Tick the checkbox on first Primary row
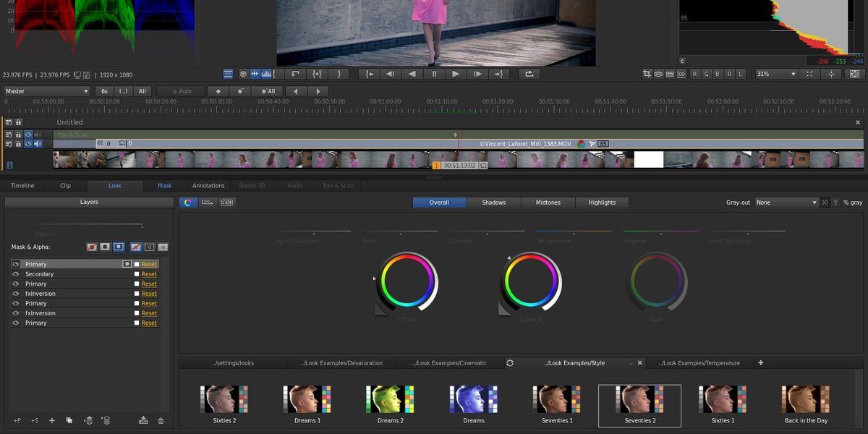This screenshot has width=868, height=434. point(137,265)
